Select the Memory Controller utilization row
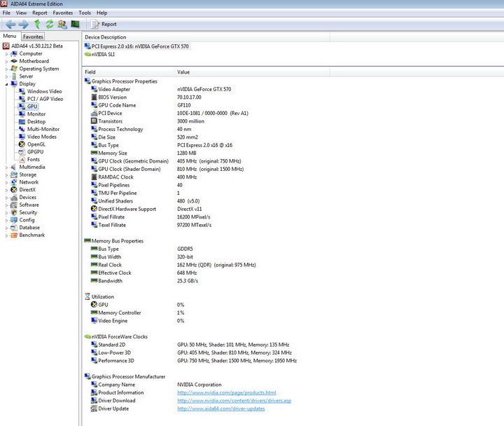504x426 pixels. (138, 312)
